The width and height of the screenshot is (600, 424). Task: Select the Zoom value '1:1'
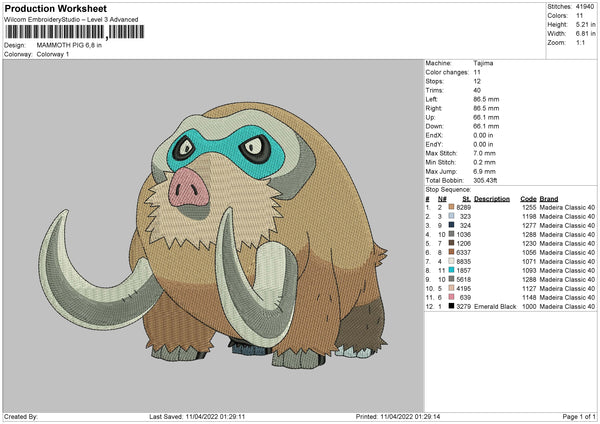580,42
